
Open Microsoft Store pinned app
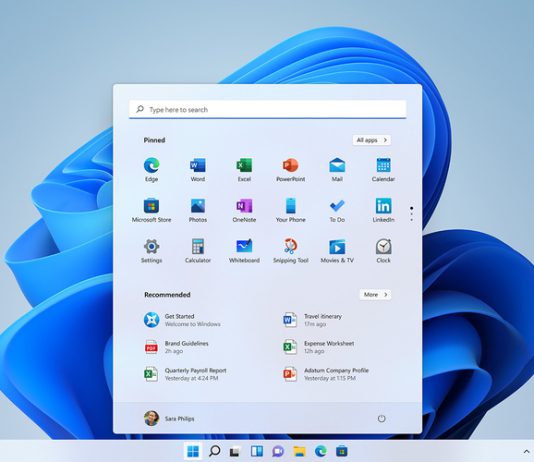(x=152, y=210)
